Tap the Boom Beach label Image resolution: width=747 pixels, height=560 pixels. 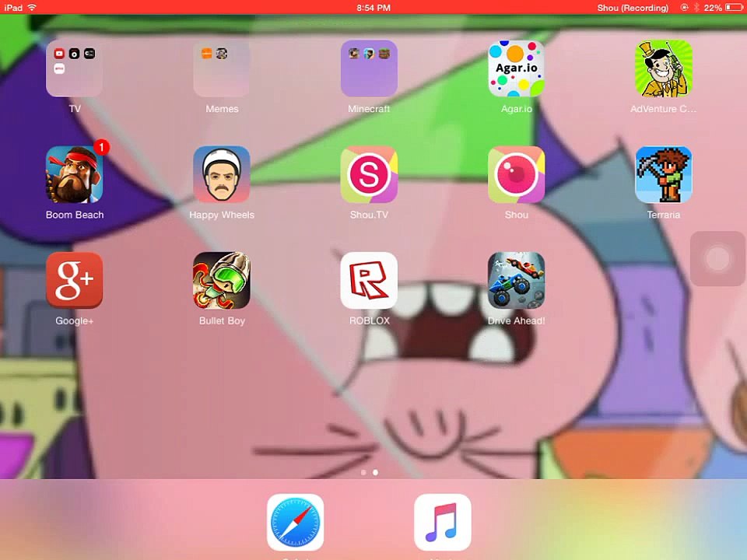(75, 215)
